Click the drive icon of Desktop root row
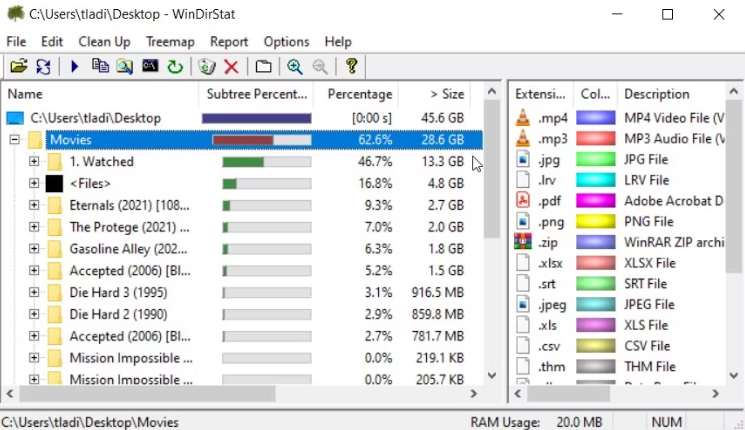Screen dimensions: 745x430 click(x=15, y=118)
